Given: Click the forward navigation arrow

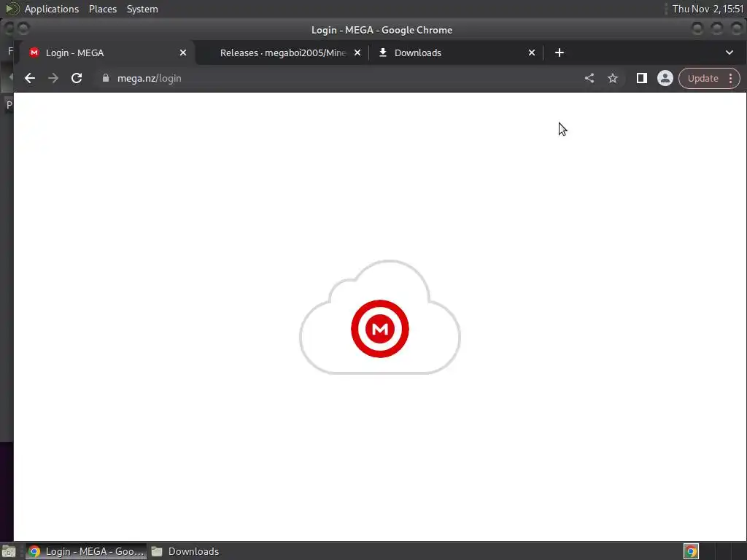Looking at the screenshot, I should pyautogui.click(x=53, y=78).
